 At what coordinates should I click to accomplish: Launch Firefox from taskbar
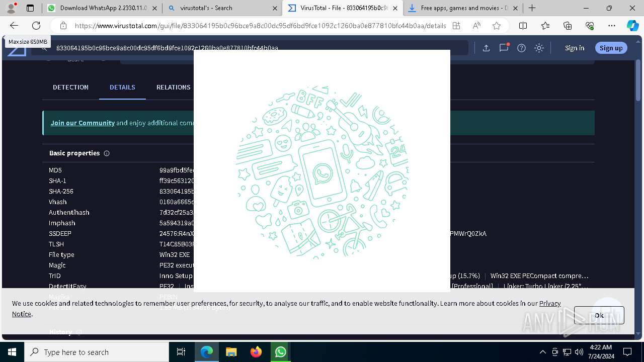(x=256, y=352)
